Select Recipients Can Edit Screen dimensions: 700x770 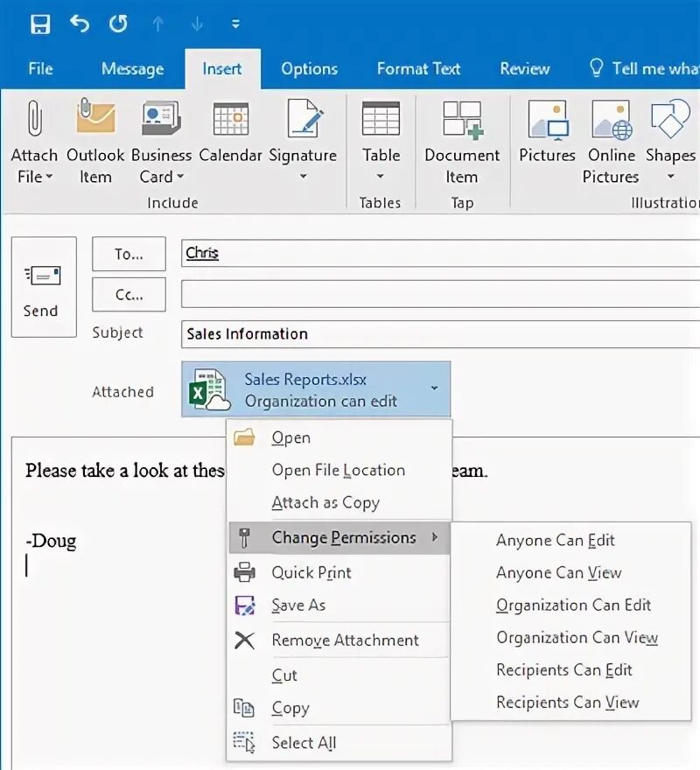(x=570, y=670)
